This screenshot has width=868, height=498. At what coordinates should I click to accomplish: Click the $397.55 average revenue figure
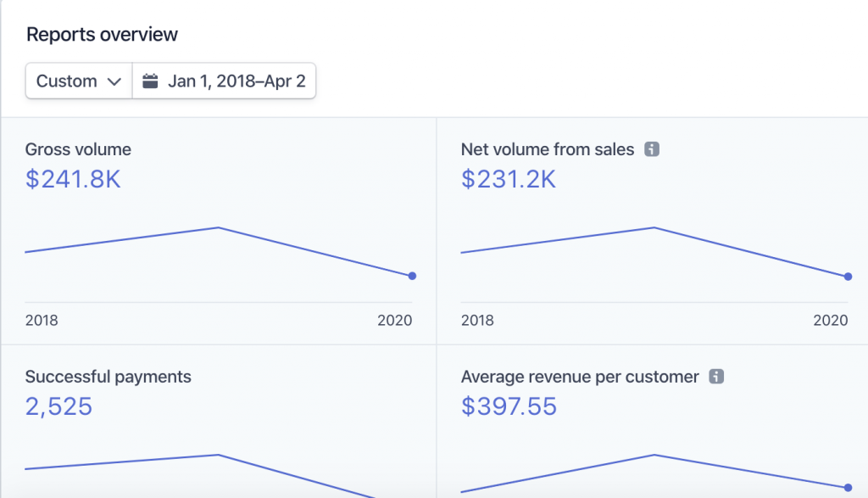point(509,406)
